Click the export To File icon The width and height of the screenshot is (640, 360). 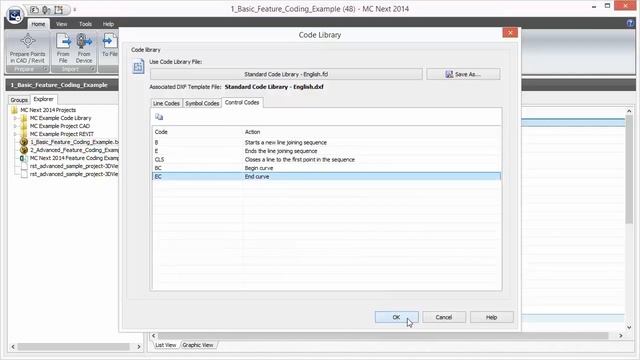[110, 41]
